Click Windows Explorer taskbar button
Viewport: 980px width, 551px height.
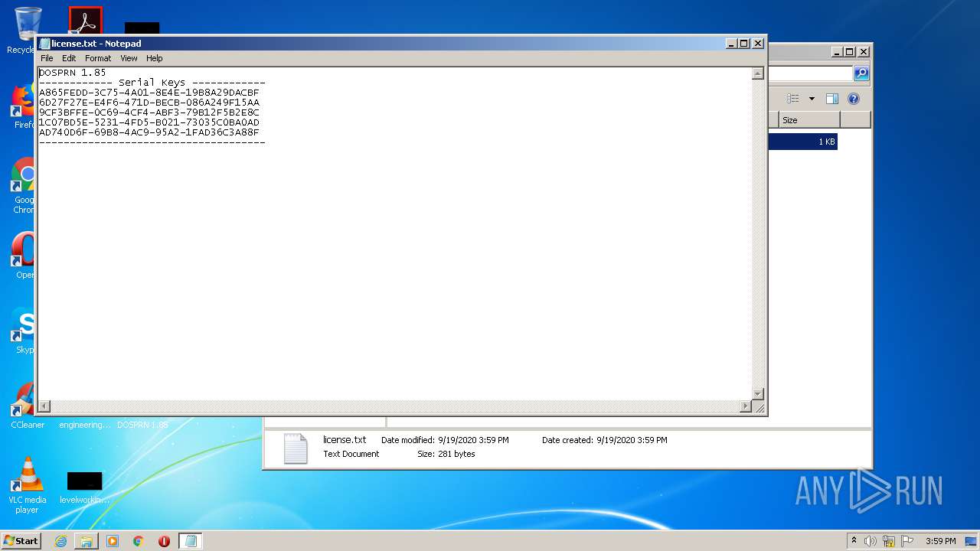[x=87, y=541]
